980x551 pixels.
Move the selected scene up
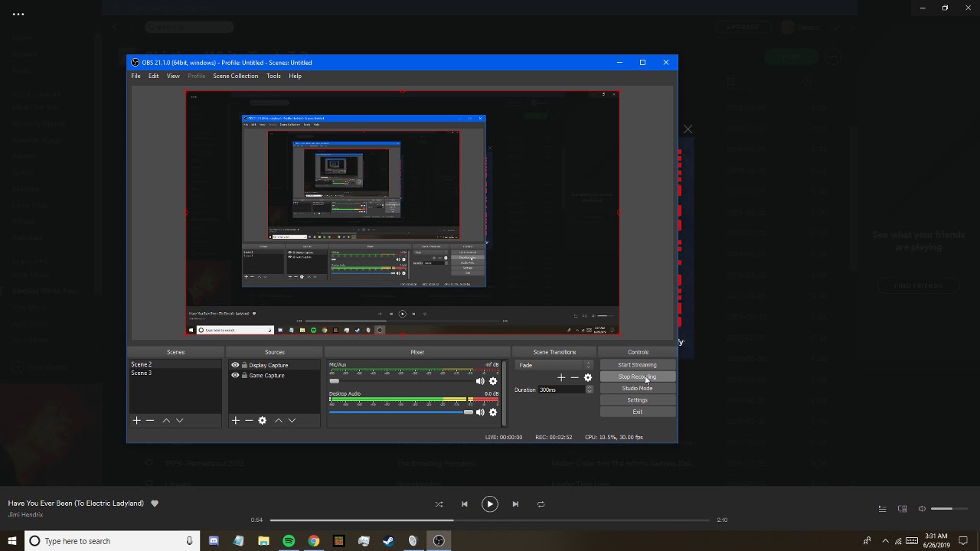click(x=166, y=420)
